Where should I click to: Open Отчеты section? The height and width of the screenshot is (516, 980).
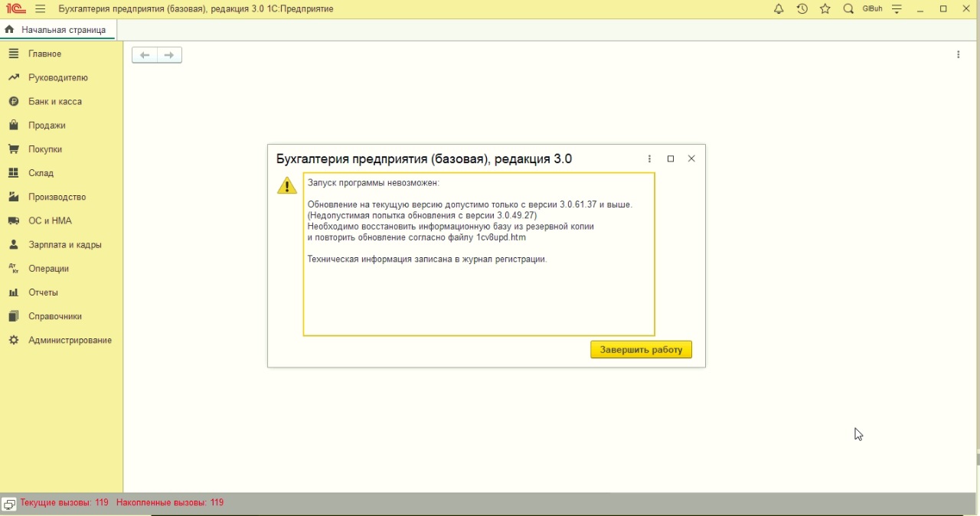pos(61,292)
